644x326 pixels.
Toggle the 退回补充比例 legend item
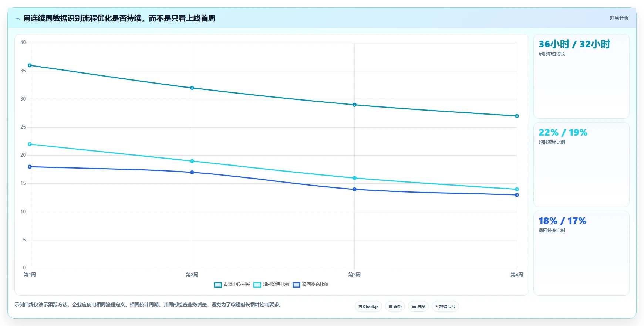tap(311, 285)
